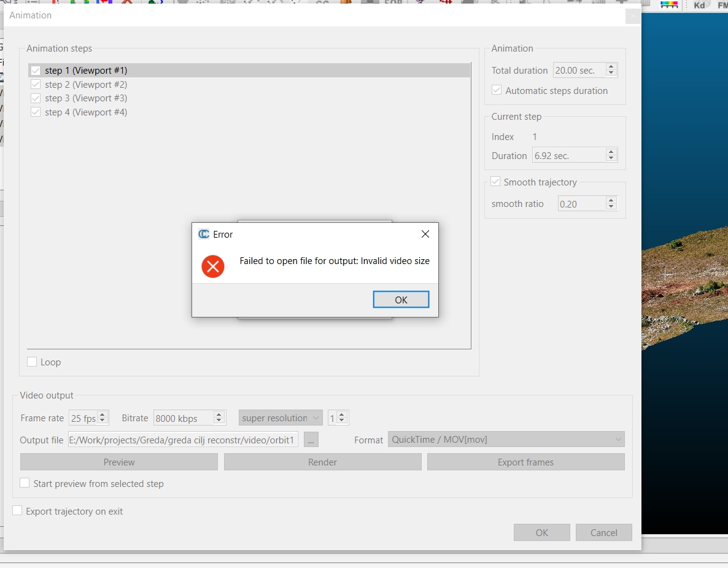Decrease step Duration with down arrow
Screen dimensions: 728x568
point(611,159)
